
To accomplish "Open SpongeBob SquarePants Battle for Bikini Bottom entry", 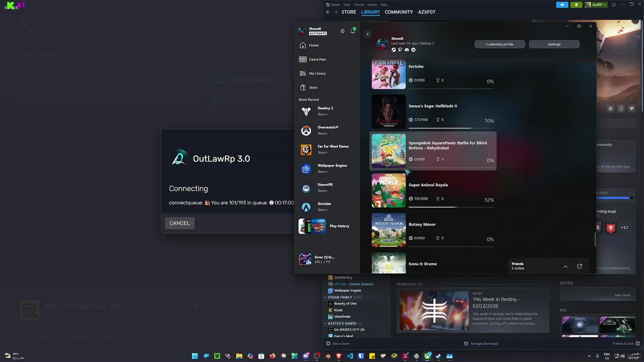I will (433, 151).
